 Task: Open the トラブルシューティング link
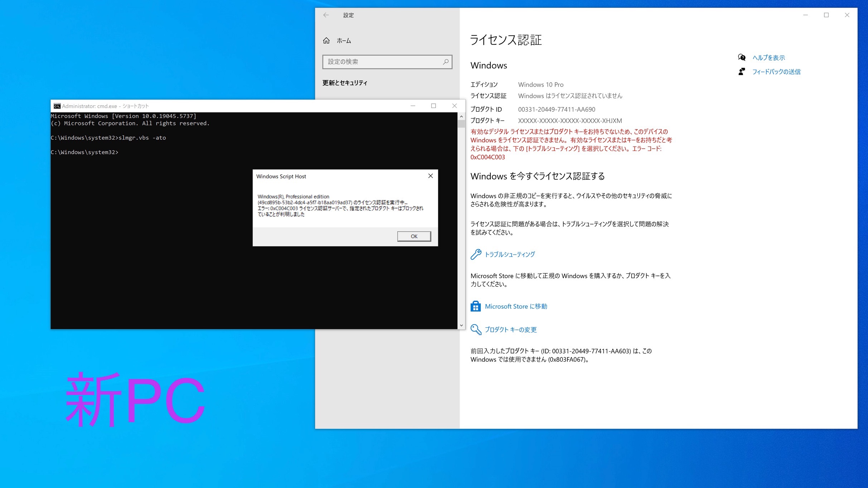(x=510, y=254)
